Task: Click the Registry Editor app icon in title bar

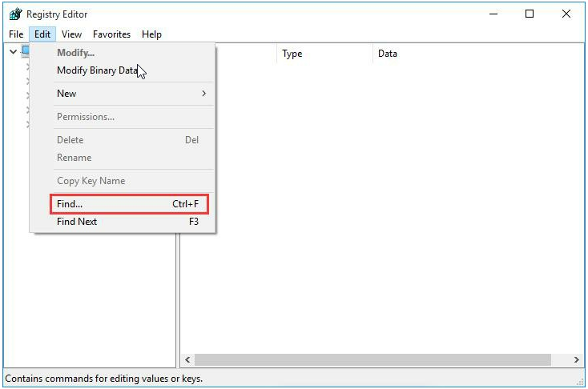Action: point(15,14)
